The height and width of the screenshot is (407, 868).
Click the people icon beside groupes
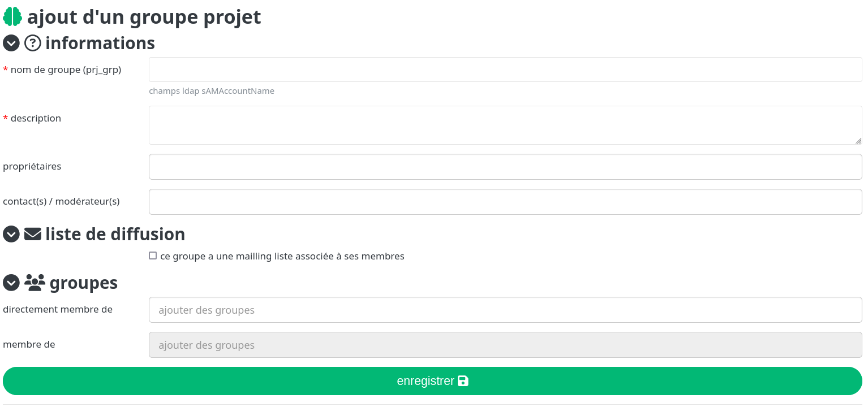[x=35, y=282]
